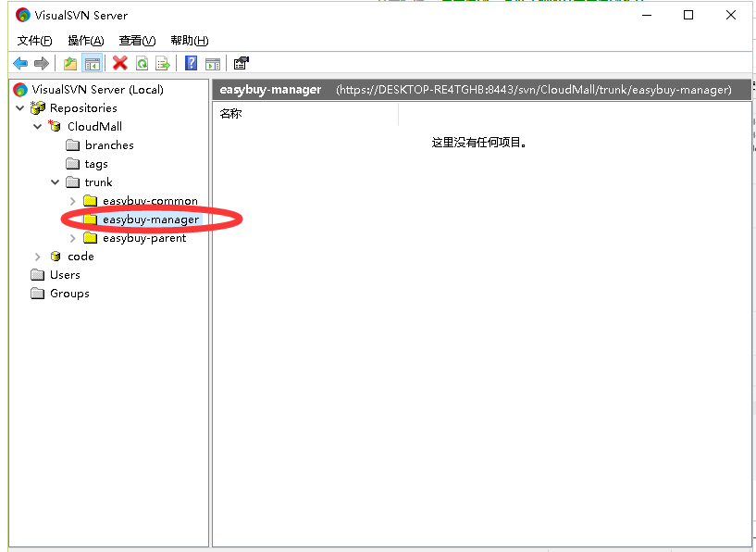The width and height of the screenshot is (756, 552).
Task: Click the Repositories boxes icon
Action: coord(38,107)
